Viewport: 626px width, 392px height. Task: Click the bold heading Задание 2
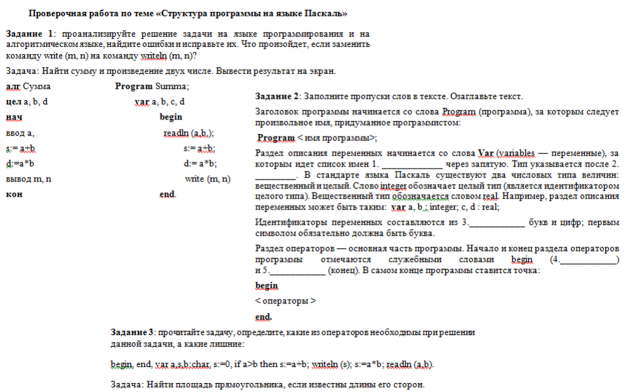(277, 96)
